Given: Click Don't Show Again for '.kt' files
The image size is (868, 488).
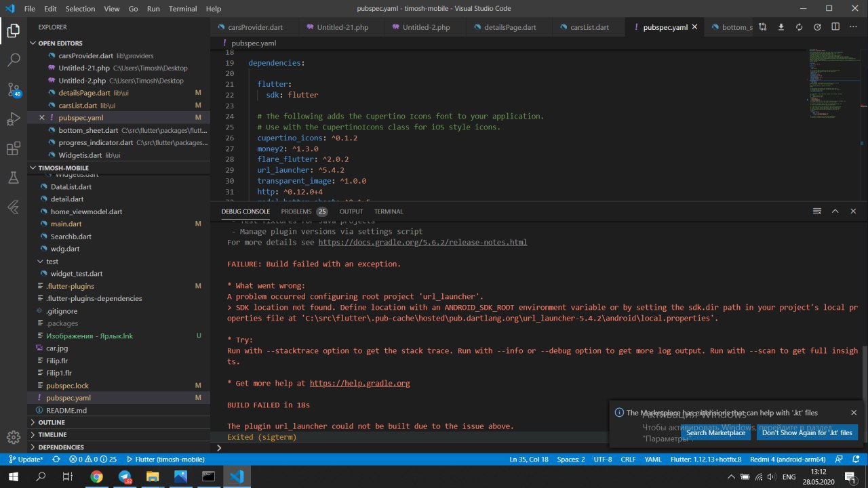Looking at the screenshot, I should (x=807, y=432).
